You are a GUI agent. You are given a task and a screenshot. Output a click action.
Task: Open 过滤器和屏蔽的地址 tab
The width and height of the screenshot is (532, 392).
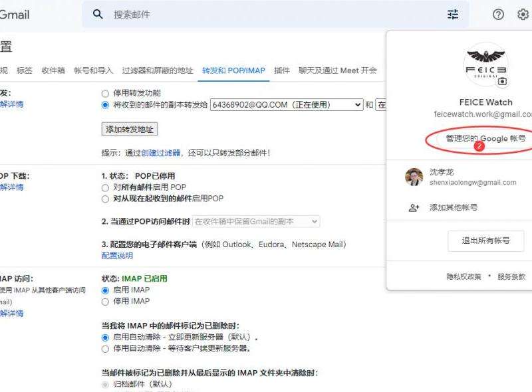coord(158,70)
